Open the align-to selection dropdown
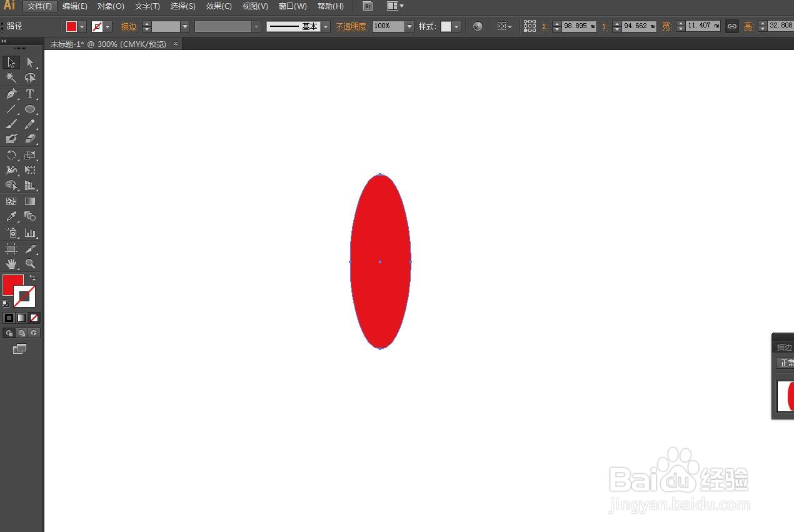Image resolution: width=794 pixels, height=532 pixels. [505, 26]
